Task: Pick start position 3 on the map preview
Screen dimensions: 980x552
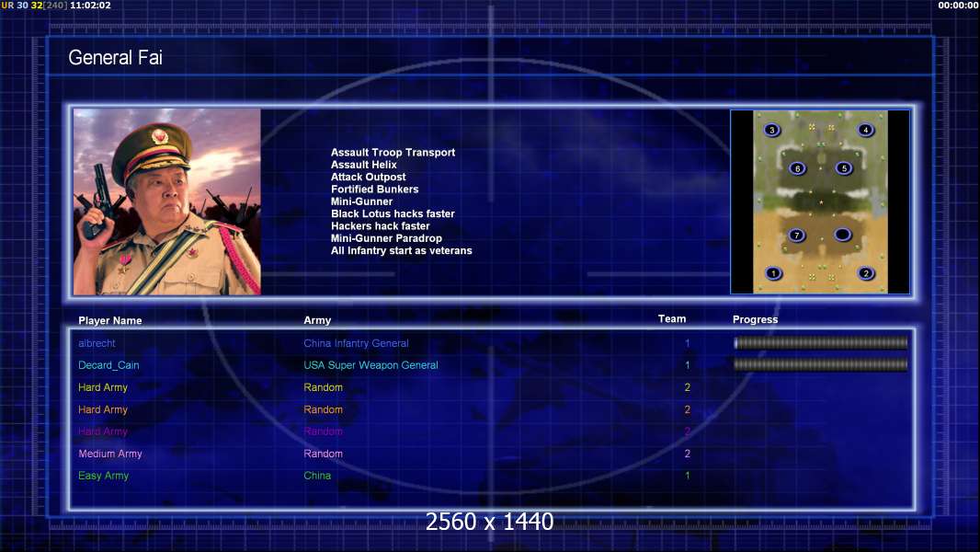Action: [x=772, y=130]
